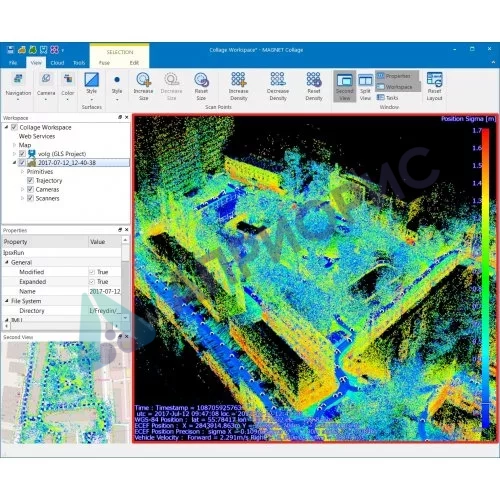Close the Workspace panel

[x=127, y=117]
